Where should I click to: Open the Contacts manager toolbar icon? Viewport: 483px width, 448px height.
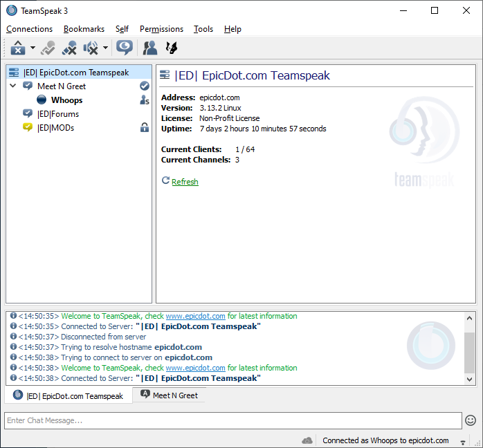[x=150, y=48]
